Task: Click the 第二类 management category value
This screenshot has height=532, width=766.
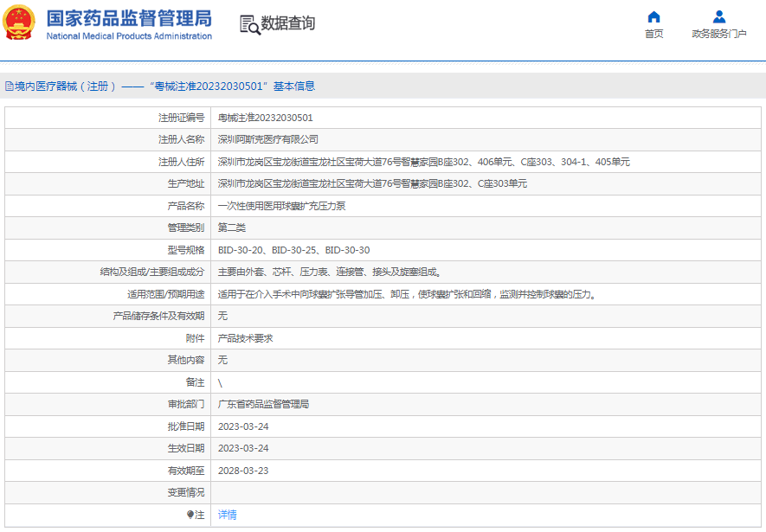Action: coord(232,228)
